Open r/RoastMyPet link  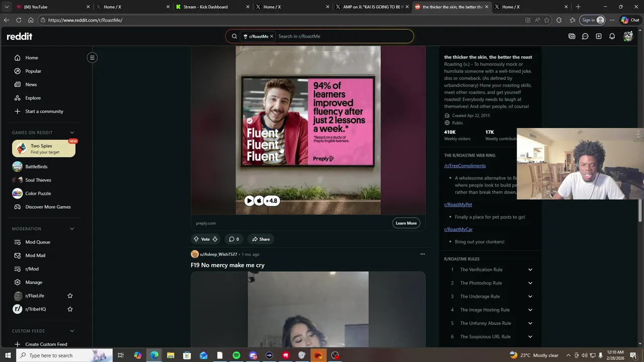coord(458,205)
